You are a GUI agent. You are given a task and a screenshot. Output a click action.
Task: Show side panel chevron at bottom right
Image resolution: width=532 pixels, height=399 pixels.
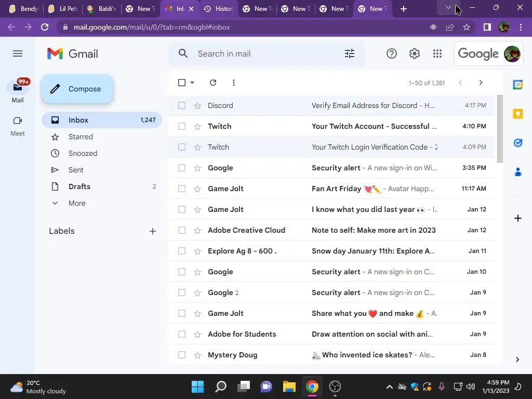click(x=517, y=360)
